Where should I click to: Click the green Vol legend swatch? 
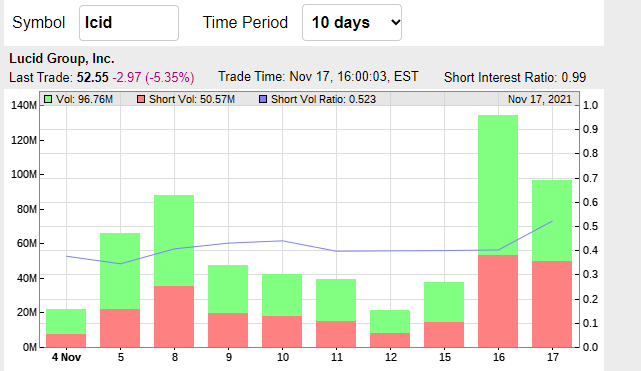click(x=48, y=99)
